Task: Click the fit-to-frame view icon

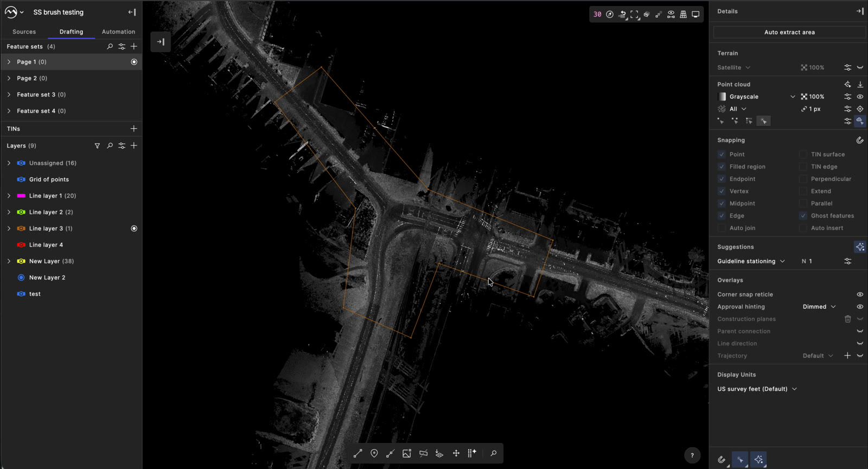Action: [x=634, y=15]
